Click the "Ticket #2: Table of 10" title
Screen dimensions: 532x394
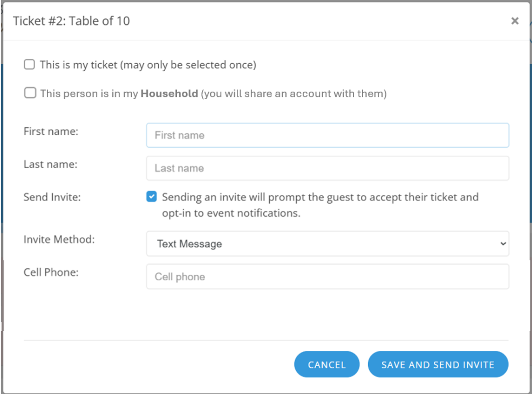pyautogui.click(x=71, y=21)
